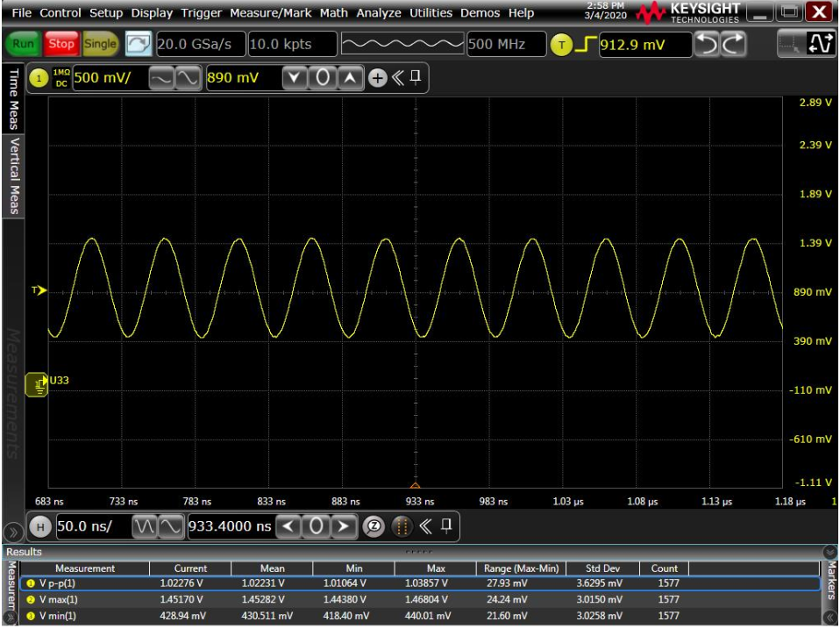
Task: Click the Undo arrow icon
Action: pos(707,44)
